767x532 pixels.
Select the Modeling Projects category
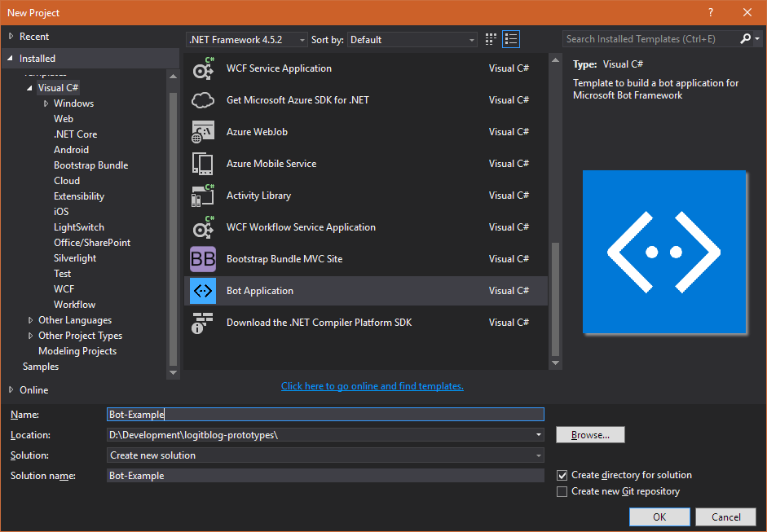point(77,351)
